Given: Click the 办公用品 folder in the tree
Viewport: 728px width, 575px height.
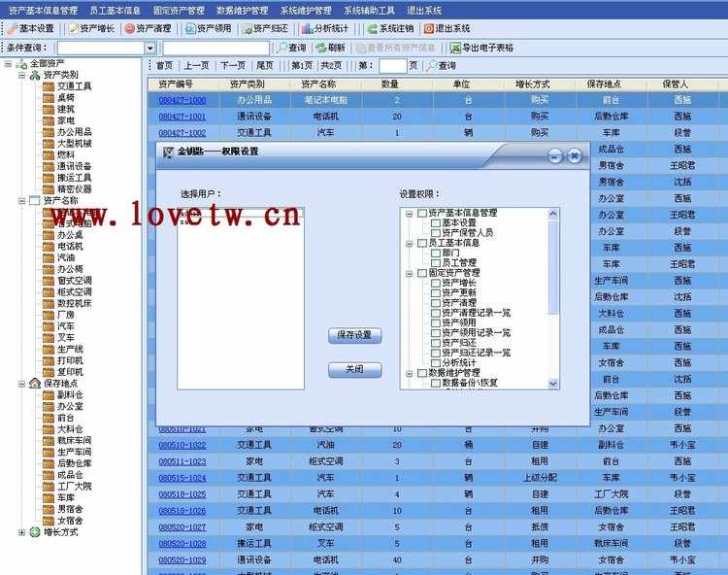Looking at the screenshot, I should [x=49, y=132].
